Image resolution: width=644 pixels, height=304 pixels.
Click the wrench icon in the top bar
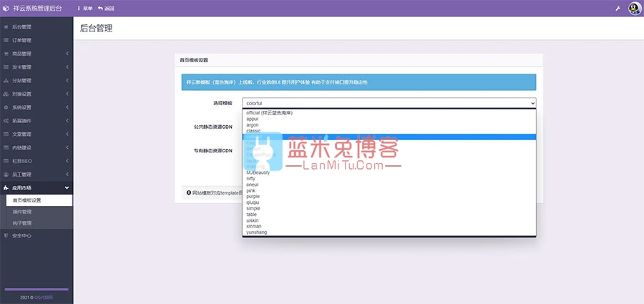[x=618, y=8]
